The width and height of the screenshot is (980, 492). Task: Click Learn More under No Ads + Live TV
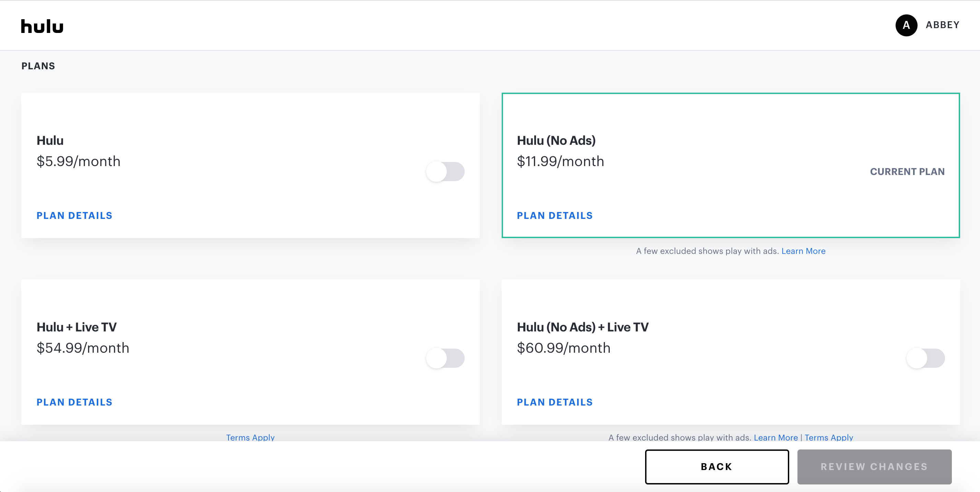click(x=776, y=437)
